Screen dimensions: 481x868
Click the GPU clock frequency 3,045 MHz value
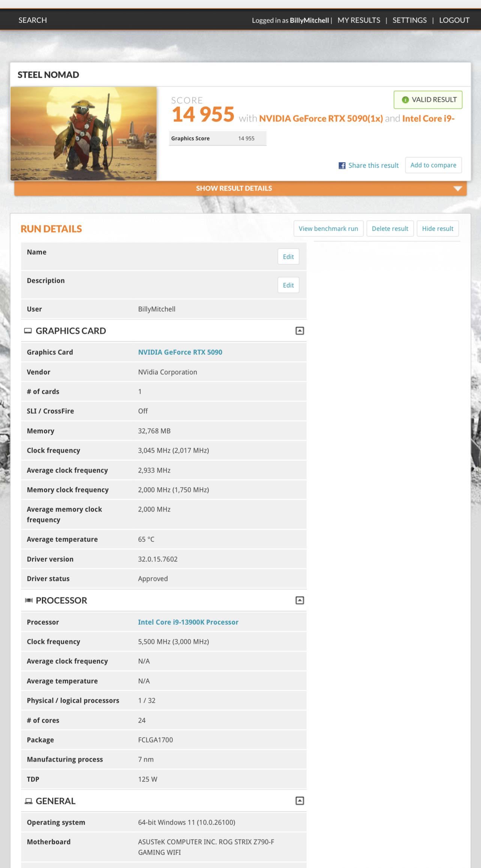click(174, 450)
